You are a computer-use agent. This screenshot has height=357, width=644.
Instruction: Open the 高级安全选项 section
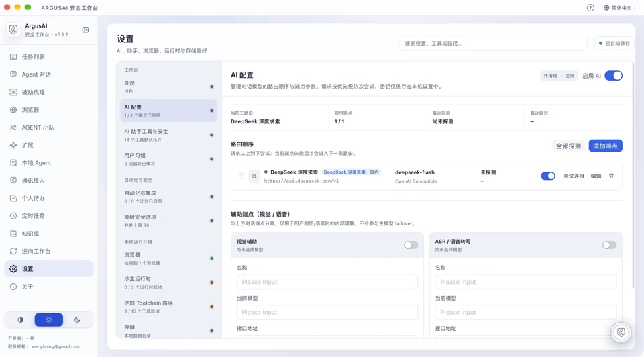tap(168, 221)
